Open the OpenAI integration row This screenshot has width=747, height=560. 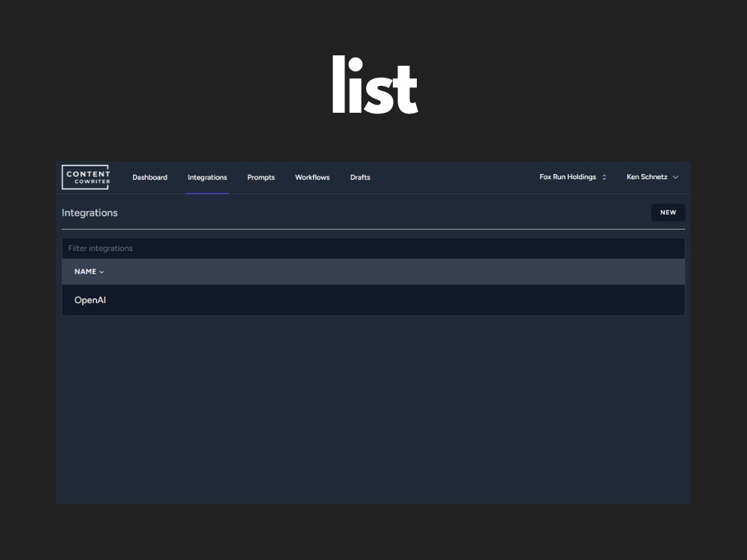pyautogui.click(x=373, y=300)
